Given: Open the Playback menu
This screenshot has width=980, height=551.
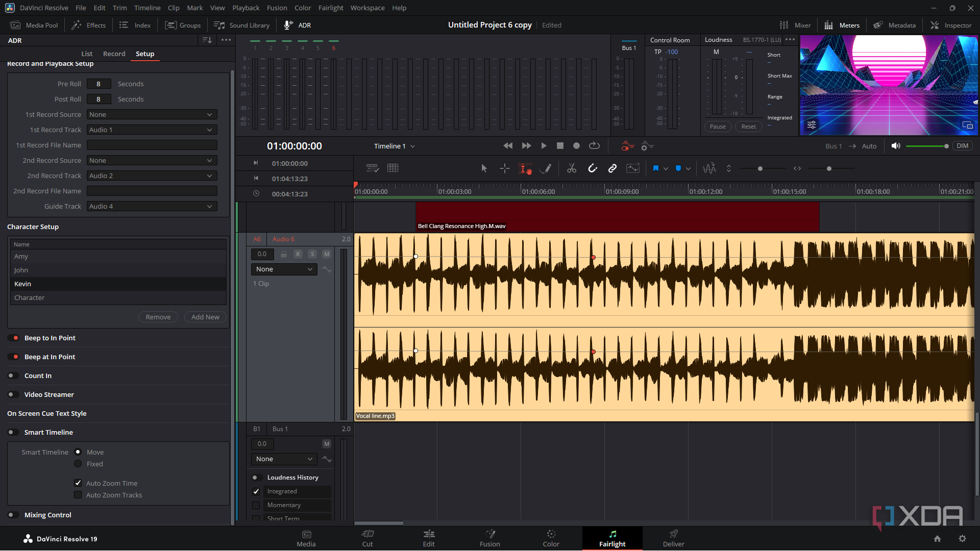Looking at the screenshot, I should pyautogui.click(x=246, y=8).
